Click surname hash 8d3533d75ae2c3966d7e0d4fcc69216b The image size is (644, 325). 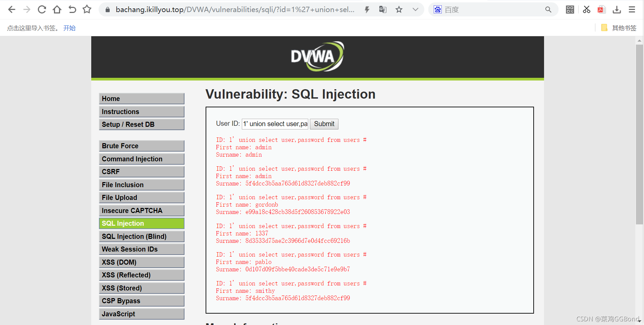point(298,241)
